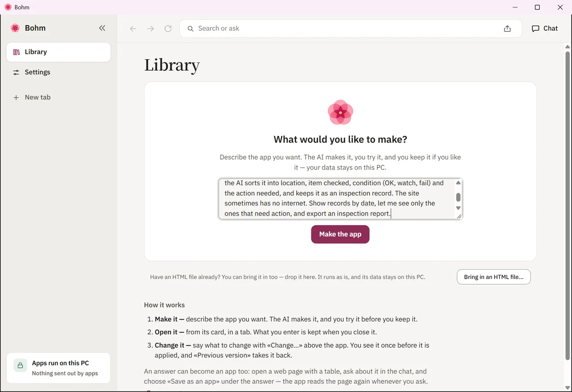The height and width of the screenshot is (392, 572).
Task: Click the share icon in the search bar
Action: [507, 29]
